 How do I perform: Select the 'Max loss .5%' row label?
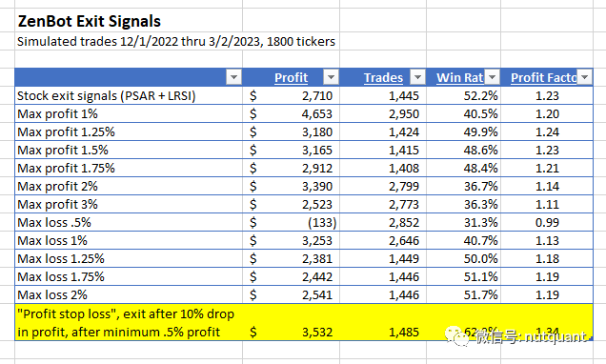54,223
